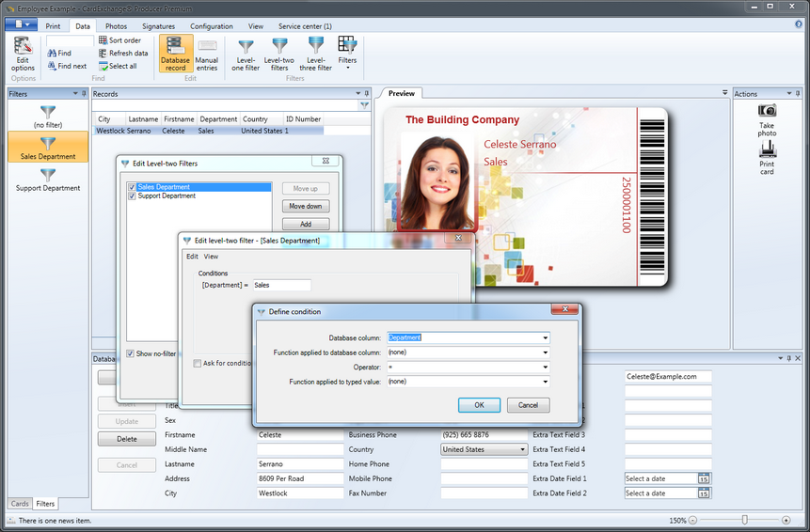Switch to the Print ribbon tab
The image size is (810, 532).
(53, 25)
